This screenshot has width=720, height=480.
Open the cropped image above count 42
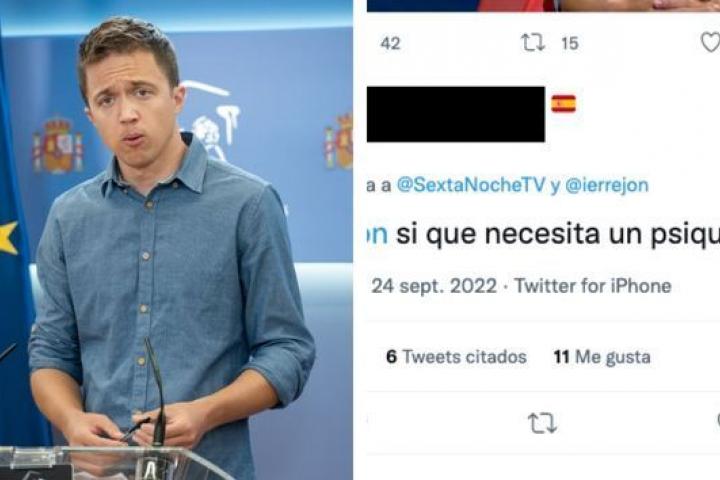[543, 6]
